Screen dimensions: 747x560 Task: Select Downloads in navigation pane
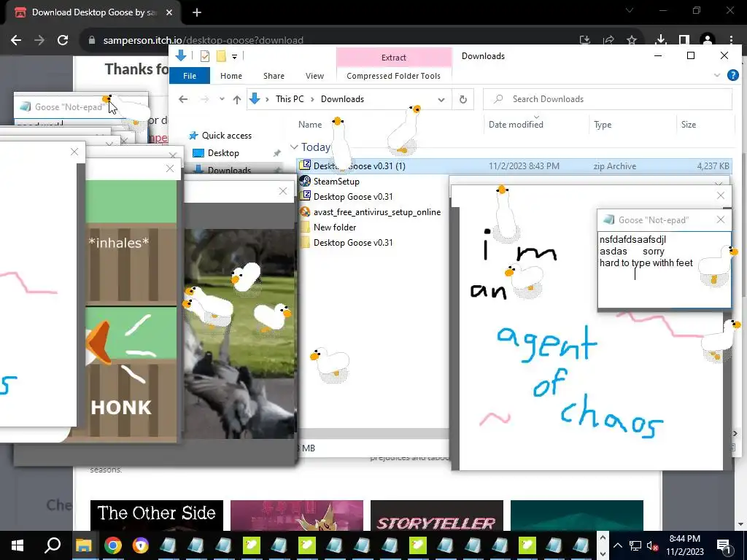229,170
